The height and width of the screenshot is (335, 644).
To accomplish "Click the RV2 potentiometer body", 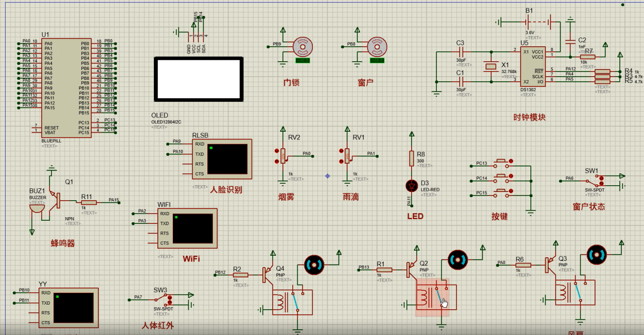I will tap(282, 156).
